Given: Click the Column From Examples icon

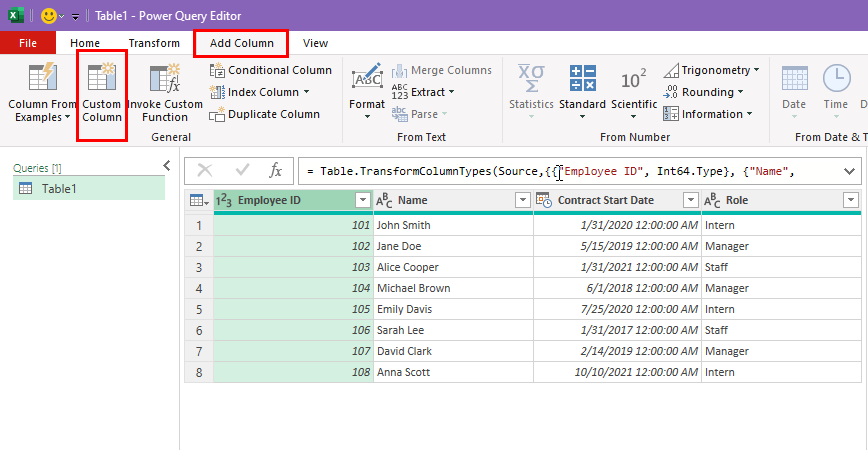Looking at the screenshot, I should (43, 77).
